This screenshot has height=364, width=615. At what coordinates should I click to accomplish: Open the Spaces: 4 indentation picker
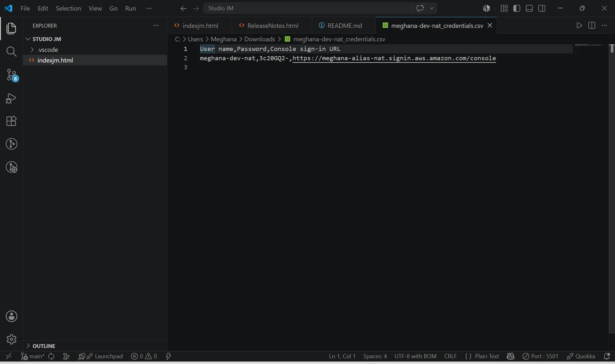click(x=375, y=356)
